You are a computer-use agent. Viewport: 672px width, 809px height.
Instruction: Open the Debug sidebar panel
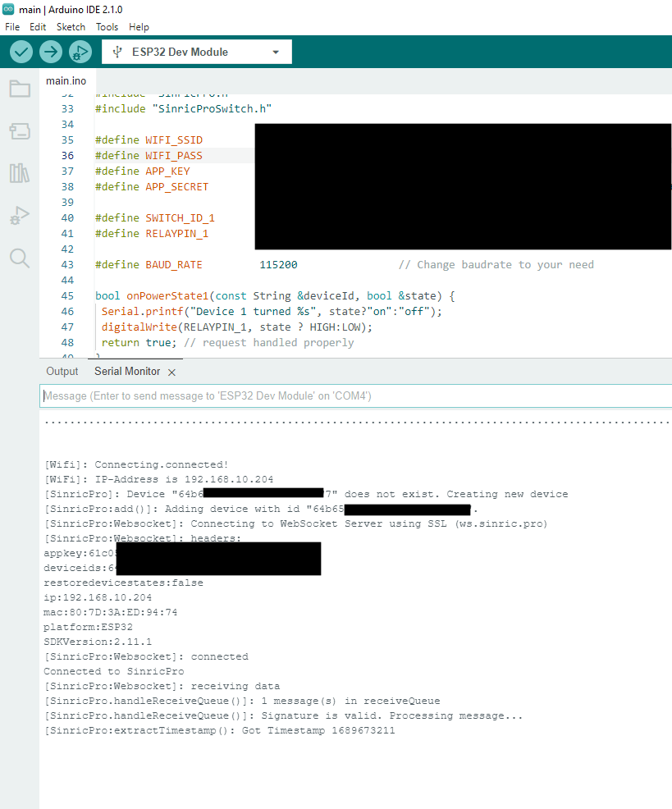[19, 216]
